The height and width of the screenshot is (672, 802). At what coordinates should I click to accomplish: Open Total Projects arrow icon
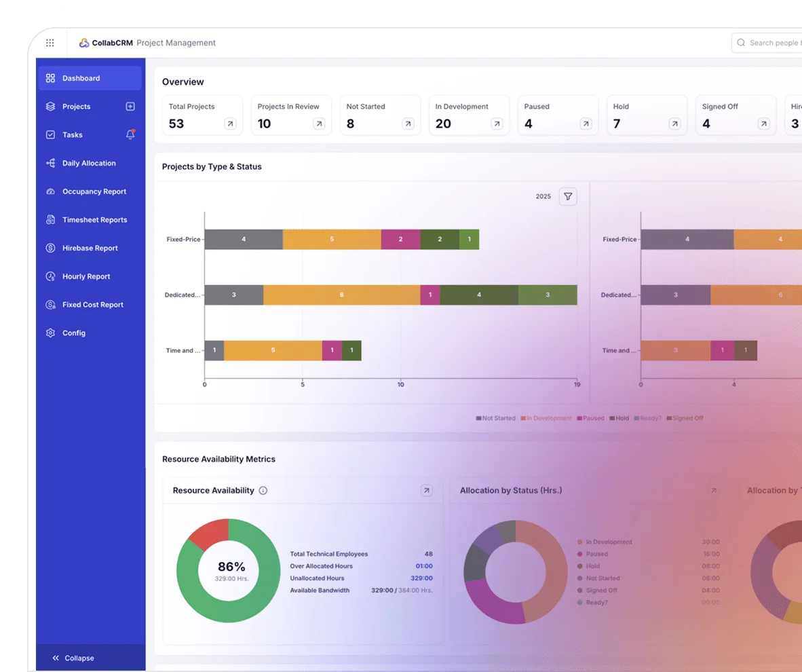[230, 124]
